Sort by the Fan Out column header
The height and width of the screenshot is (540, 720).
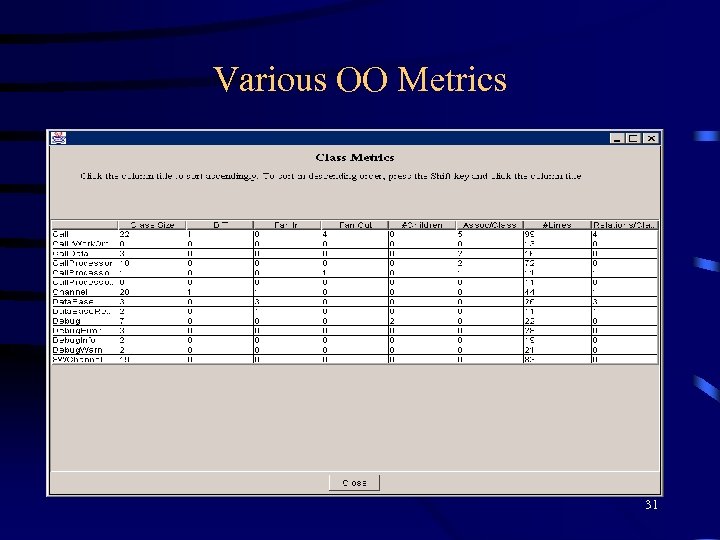tap(355, 225)
